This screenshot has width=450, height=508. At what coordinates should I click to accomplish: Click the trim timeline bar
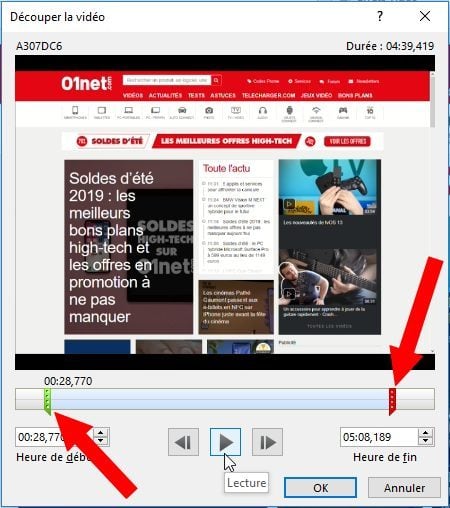tap(225, 399)
